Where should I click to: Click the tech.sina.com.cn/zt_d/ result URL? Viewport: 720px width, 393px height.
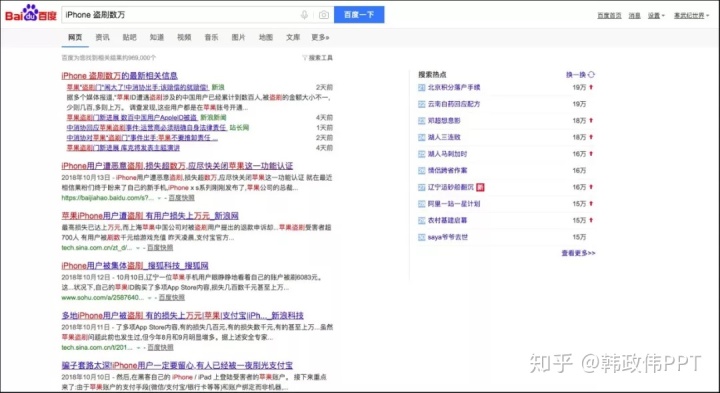pos(97,248)
